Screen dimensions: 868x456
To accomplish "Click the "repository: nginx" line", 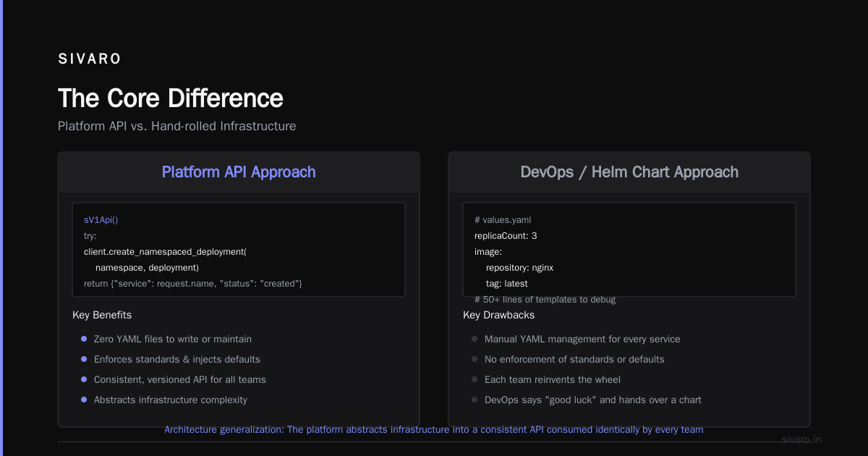I will click(519, 267).
